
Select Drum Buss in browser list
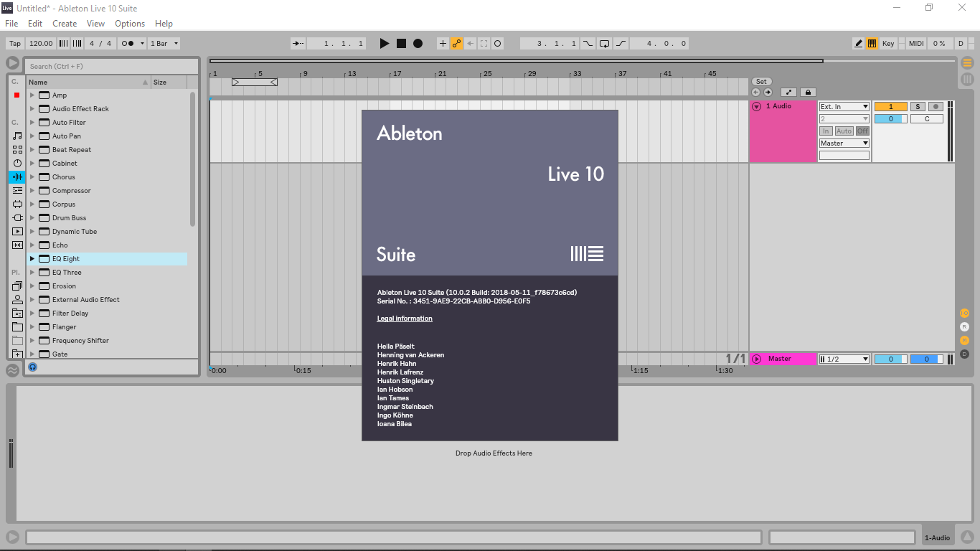(x=69, y=217)
